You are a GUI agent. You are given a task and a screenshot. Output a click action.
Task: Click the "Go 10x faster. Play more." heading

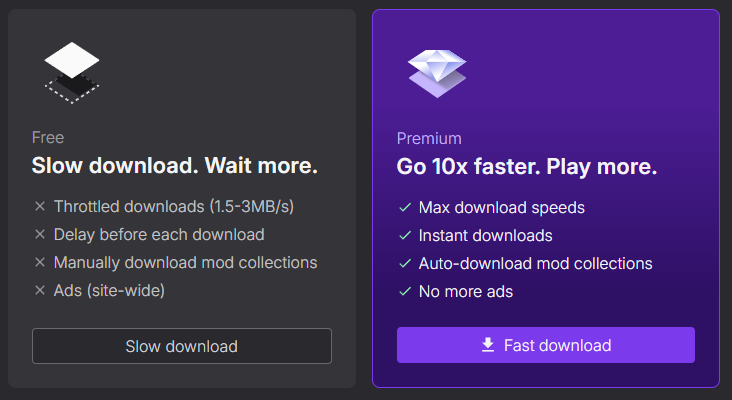pos(527,167)
